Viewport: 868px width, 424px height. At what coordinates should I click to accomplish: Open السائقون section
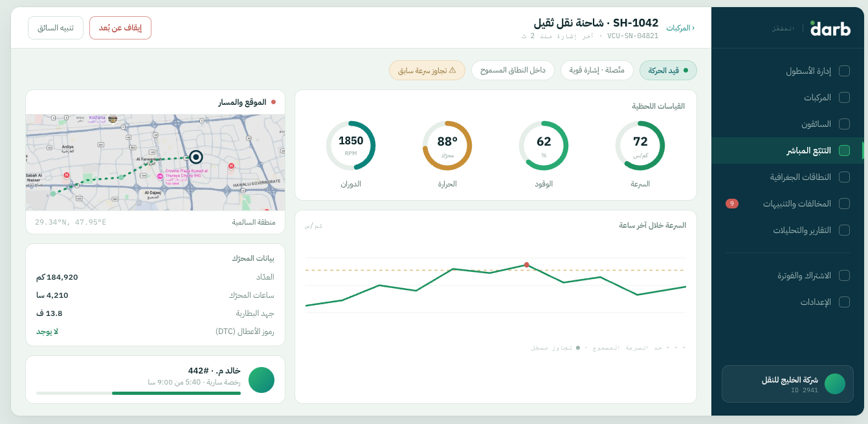coord(788,124)
